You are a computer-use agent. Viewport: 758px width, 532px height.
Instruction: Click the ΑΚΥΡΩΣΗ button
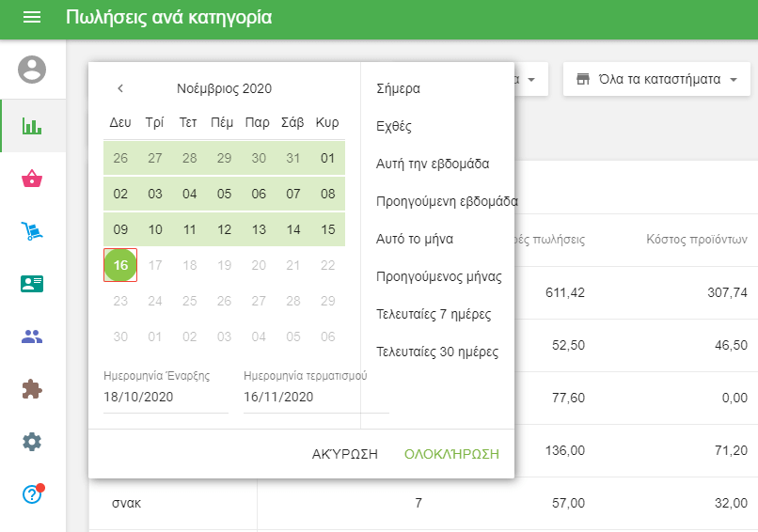point(344,454)
